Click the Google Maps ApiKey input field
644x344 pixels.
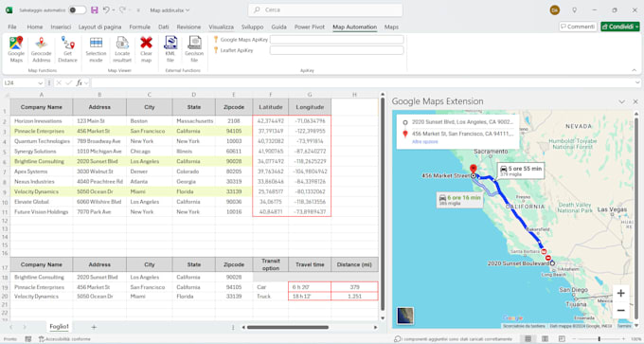(337, 40)
